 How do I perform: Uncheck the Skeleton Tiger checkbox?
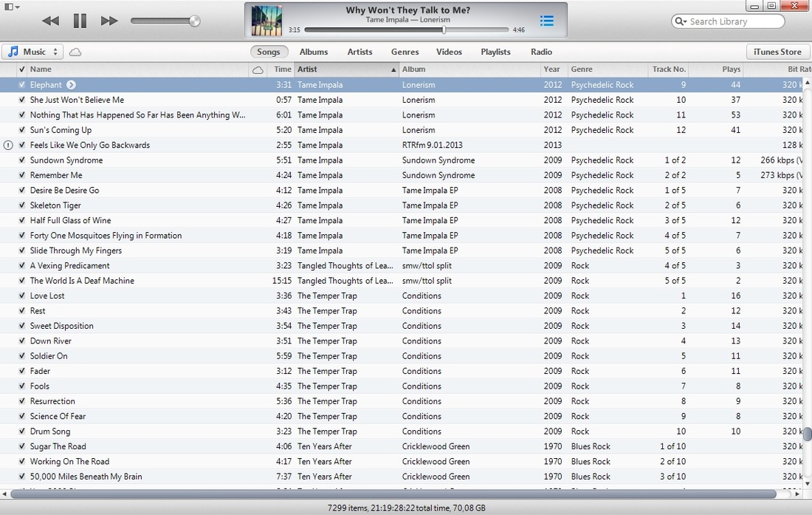click(21, 205)
